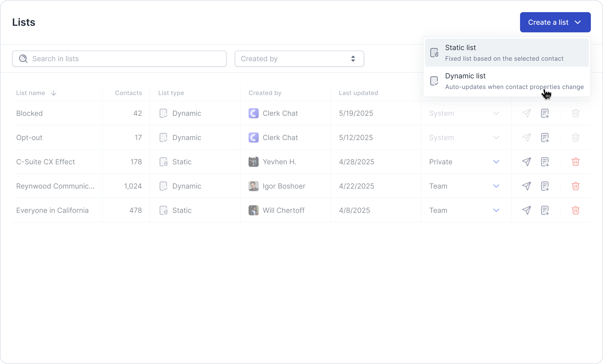This screenshot has width=603, height=364.
Task: Click the send icon in Blocked row
Action: pos(527,113)
